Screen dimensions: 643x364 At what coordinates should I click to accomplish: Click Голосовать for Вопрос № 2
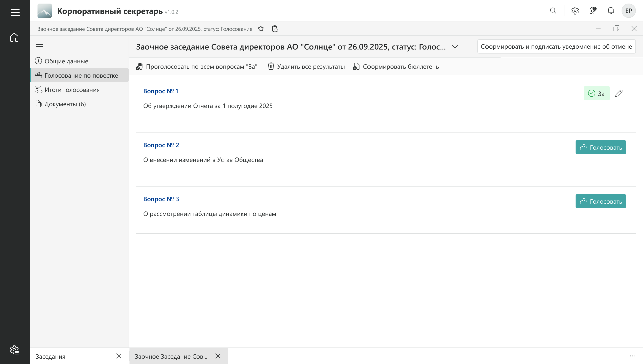pyautogui.click(x=600, y=147)
